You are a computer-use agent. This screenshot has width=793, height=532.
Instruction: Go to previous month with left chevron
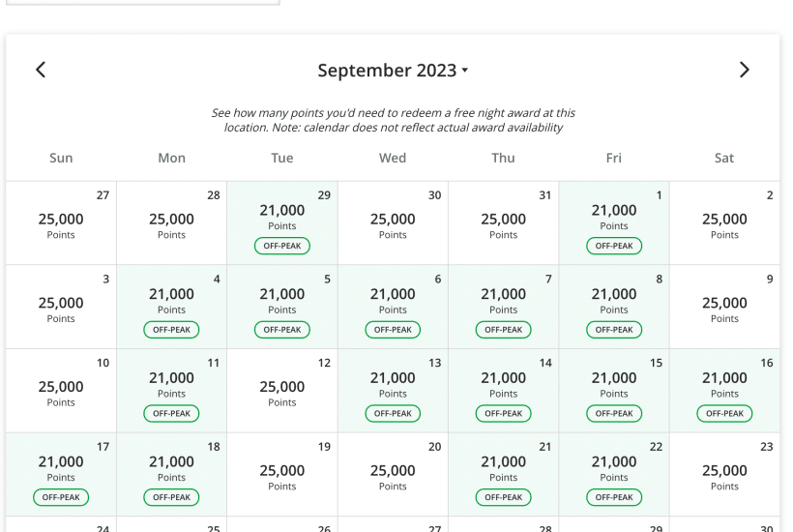(x=41, y=70)
